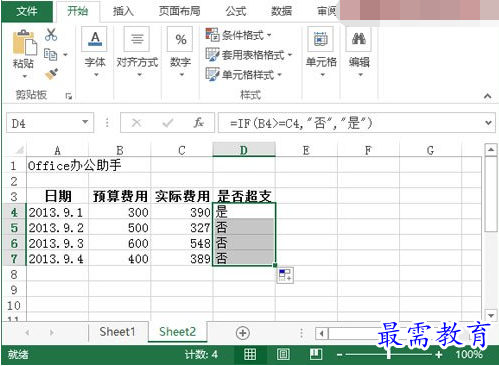Screen dimensions: 499x366
Task: Select column A header
Action: tap(57, 150)
